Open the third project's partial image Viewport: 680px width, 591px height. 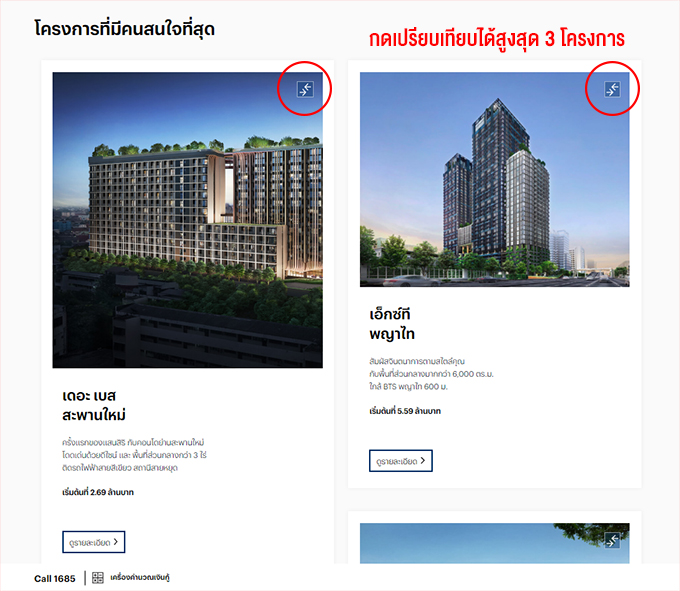pyautogui.click(x=494, y=543)
